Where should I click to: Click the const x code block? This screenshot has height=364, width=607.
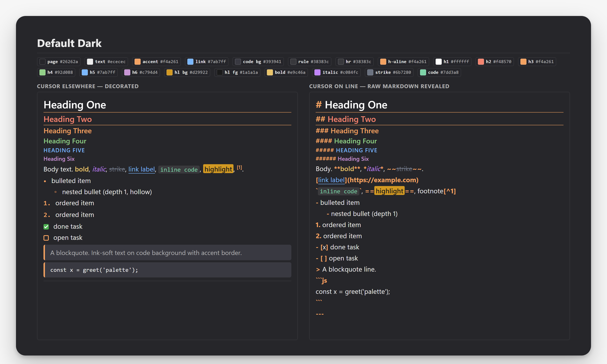(x=168, y=270)
